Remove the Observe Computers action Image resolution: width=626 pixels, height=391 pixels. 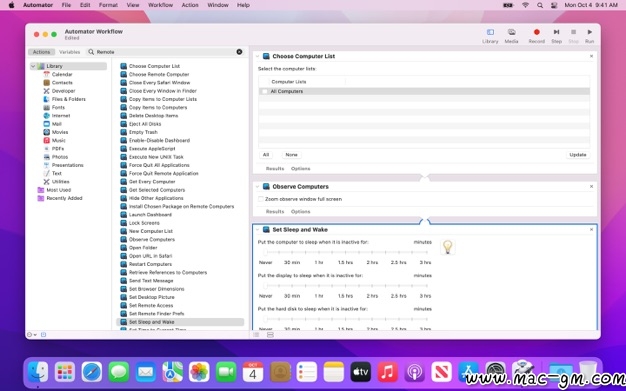(591, 187)
